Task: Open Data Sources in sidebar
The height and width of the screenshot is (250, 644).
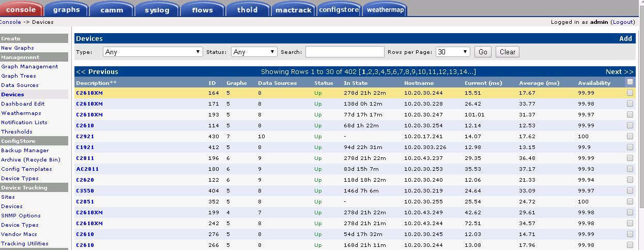Action: 20,85
